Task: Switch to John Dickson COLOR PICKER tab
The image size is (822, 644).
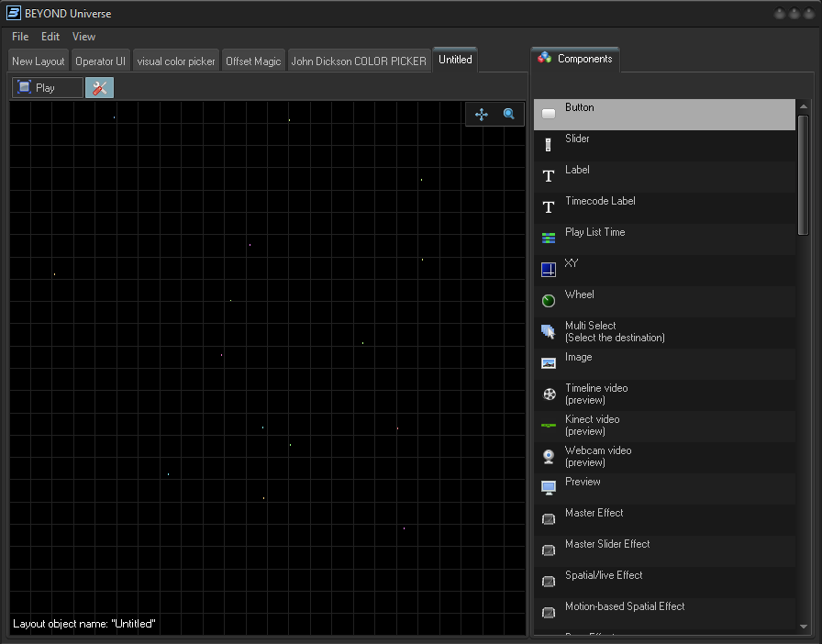Action: pos(359,61)
